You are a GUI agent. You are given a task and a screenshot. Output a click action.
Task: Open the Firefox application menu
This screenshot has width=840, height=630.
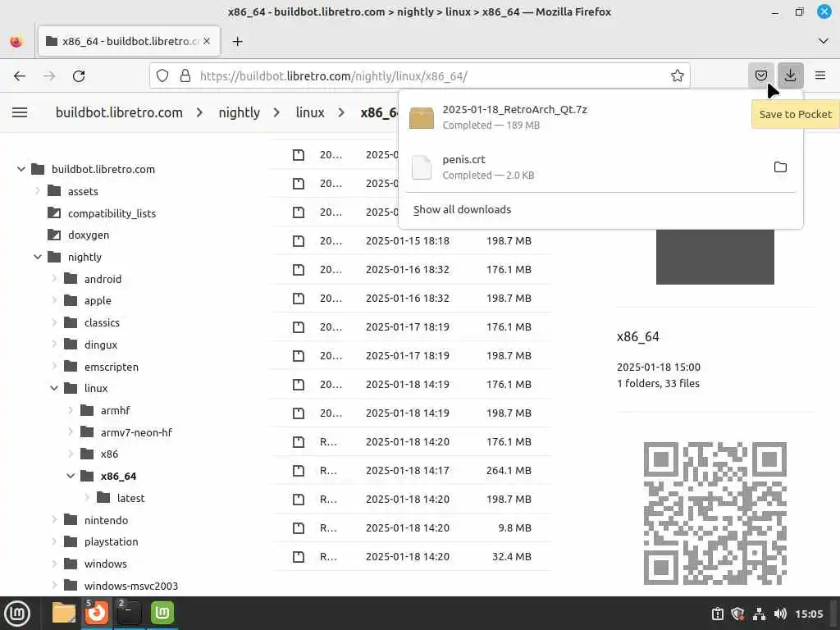point(820,75)
